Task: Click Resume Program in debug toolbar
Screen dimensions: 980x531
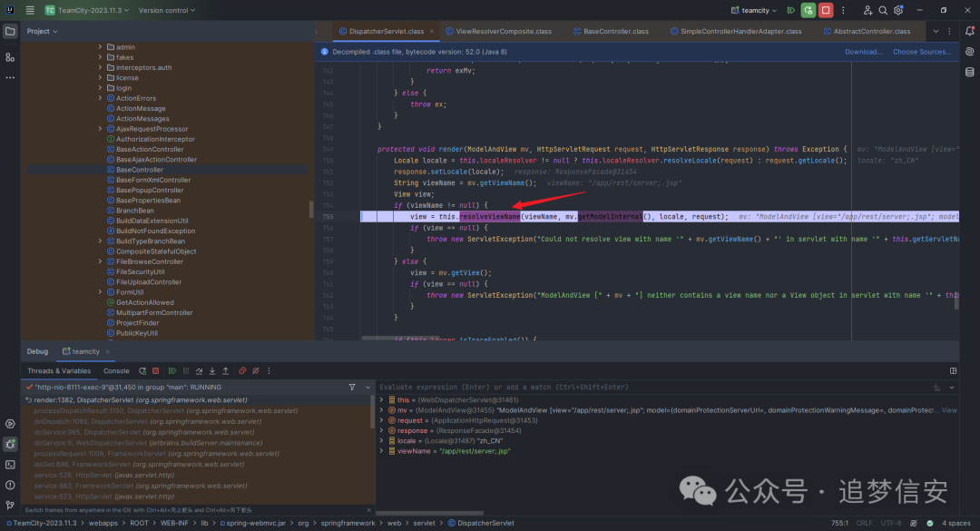Action: tap(172, 371)
